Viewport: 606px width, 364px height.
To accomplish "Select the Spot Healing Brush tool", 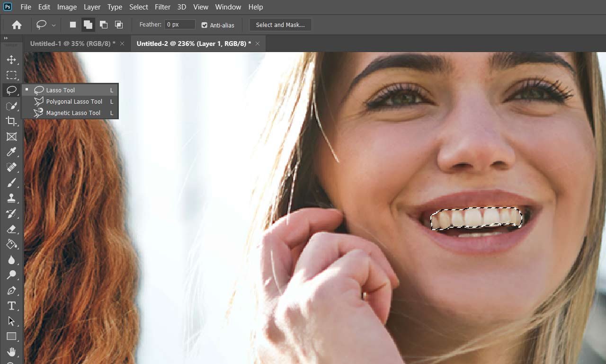I will tap(11, 167).
